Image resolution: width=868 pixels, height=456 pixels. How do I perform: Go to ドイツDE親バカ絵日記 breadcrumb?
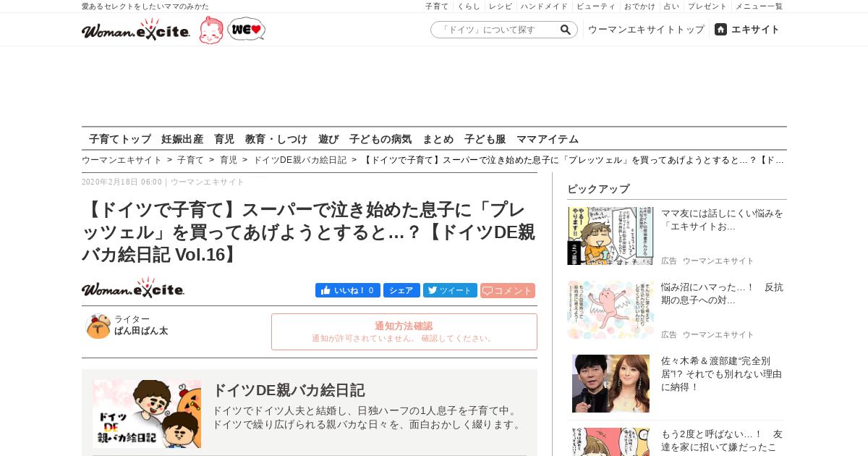click(300, 160)
